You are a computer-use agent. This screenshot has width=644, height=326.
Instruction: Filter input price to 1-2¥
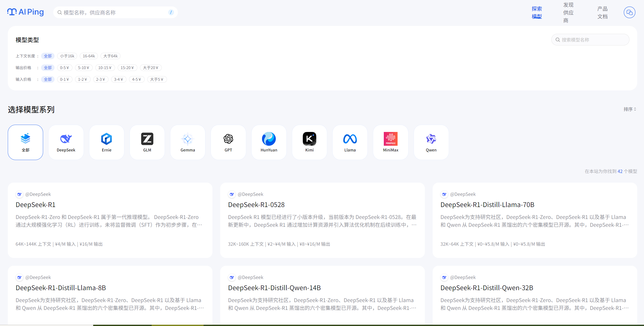pos(83,79)
